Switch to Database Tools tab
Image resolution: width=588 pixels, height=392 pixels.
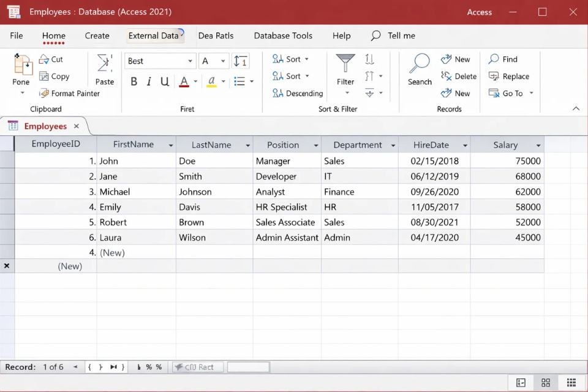pos(283,36)
